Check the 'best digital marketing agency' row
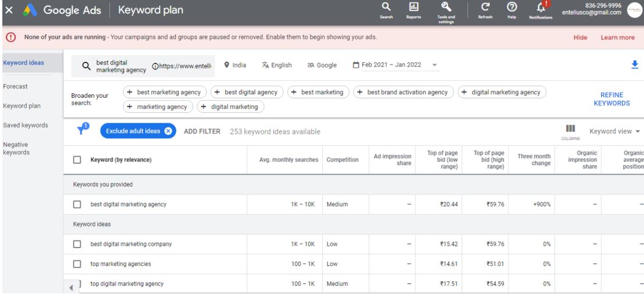This screenshot has width=644, height=294. [x=77, y=204]
